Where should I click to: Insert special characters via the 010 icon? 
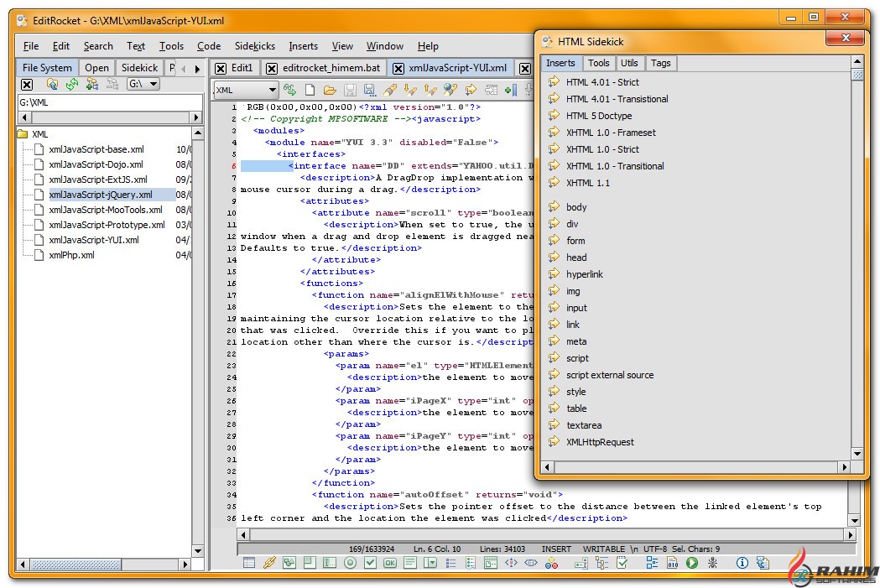(x=672, y=563)
